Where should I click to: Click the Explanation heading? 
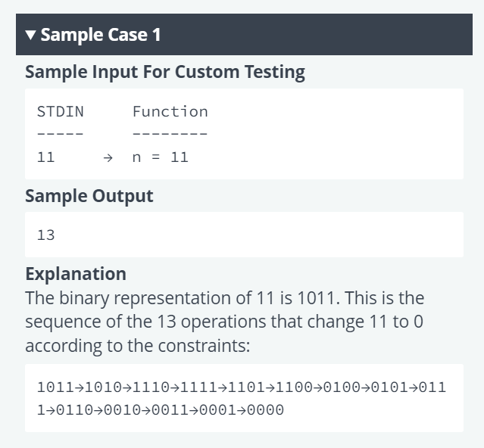[x=76, y=274]
